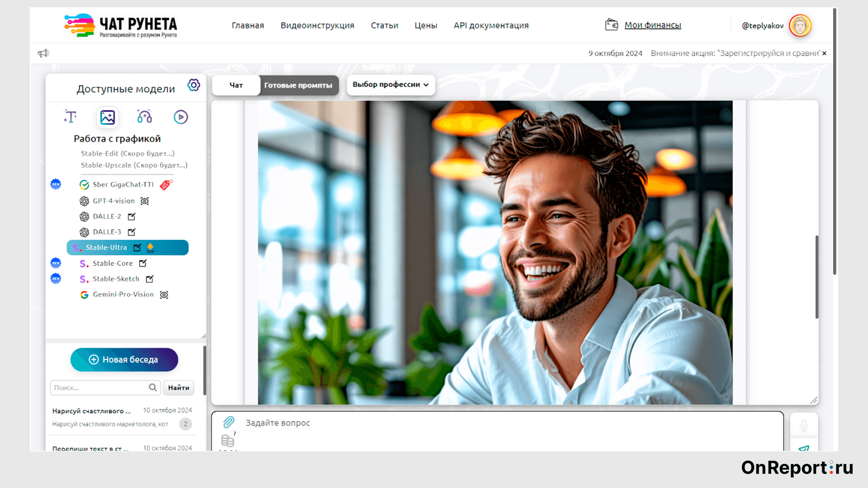Switch to the Чат tab

tap(236, 85)
